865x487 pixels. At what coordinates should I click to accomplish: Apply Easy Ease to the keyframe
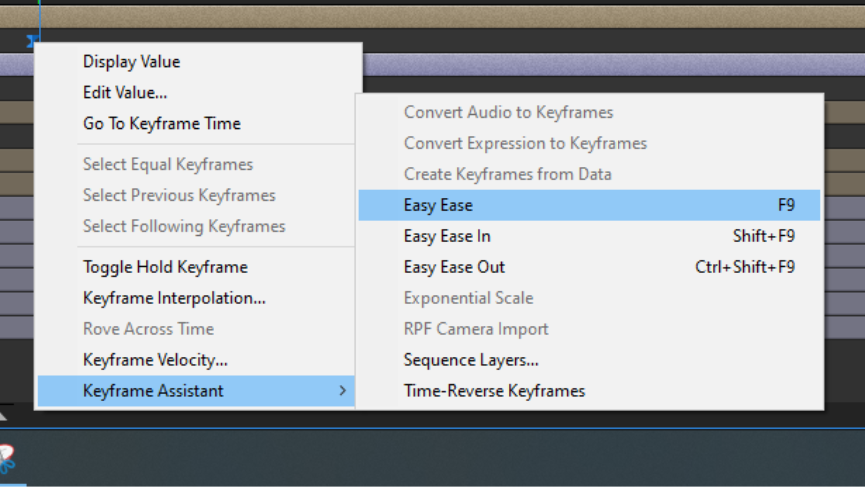tap(438, 205)
